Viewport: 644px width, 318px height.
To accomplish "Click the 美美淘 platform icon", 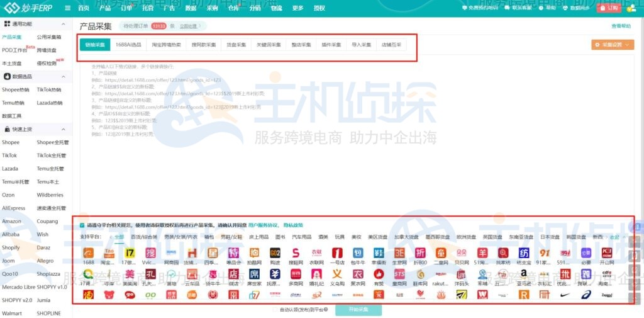I will point(130,273).
